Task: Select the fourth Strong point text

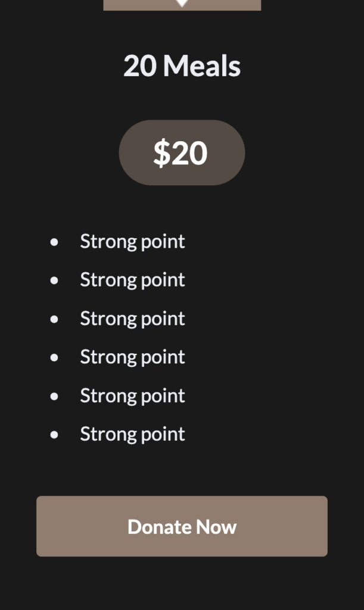Action: 132,357
